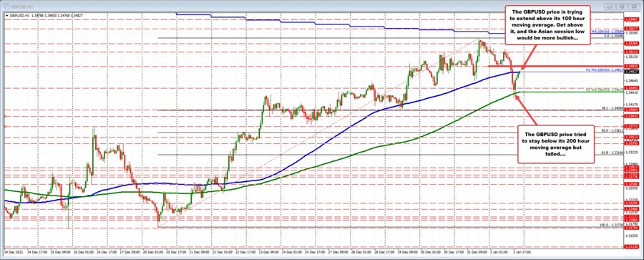The height and width of the screenshot is (260, 644).
Task: Select the Fibonacci 50.0 - 1.33611 label
Action: [613, 130]
